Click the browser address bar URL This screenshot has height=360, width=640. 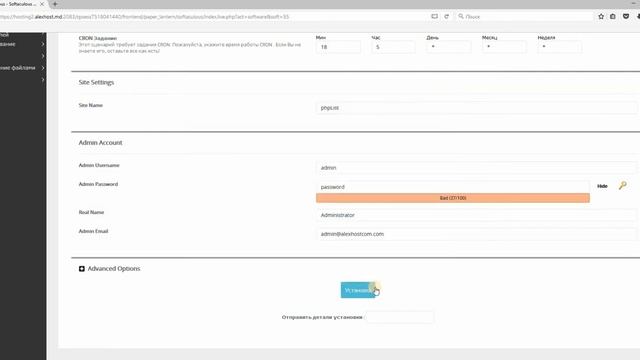[x=144, y=17]
